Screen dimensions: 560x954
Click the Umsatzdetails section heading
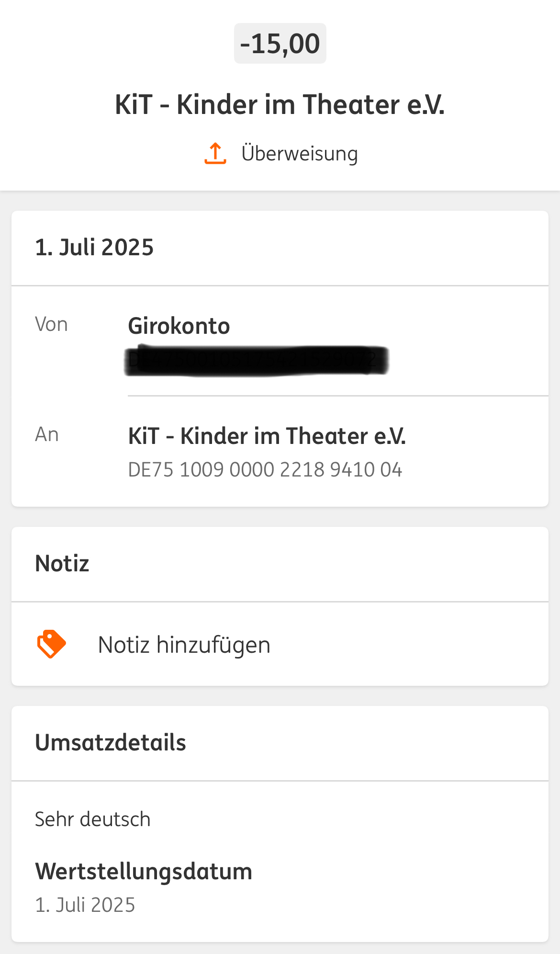[111, 743]
